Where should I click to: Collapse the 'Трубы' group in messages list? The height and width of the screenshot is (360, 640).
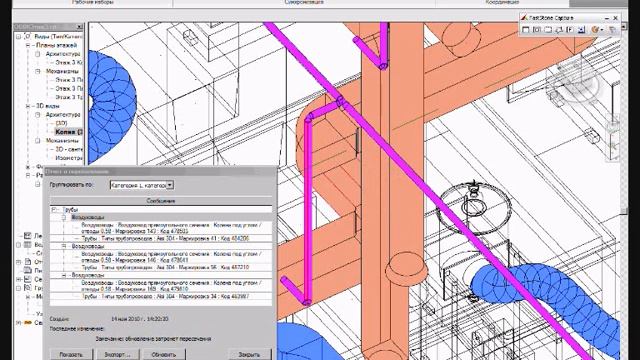54,210
